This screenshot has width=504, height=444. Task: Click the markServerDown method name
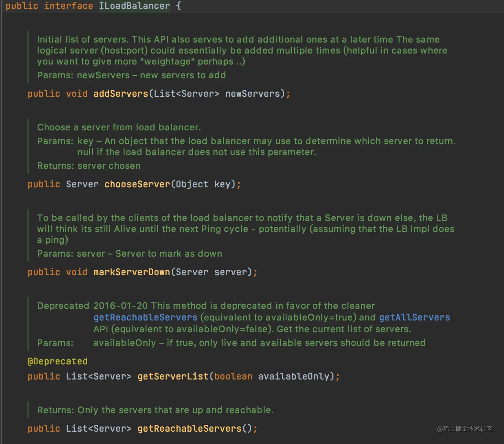pos(131,272)
